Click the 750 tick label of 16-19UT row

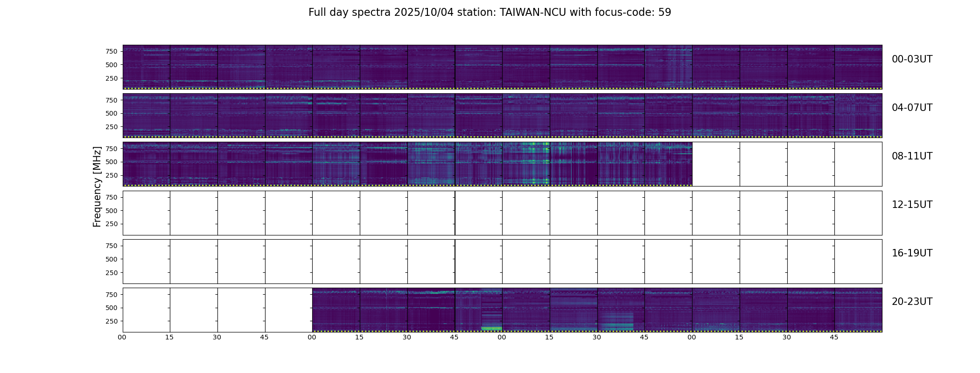[112, 246]
